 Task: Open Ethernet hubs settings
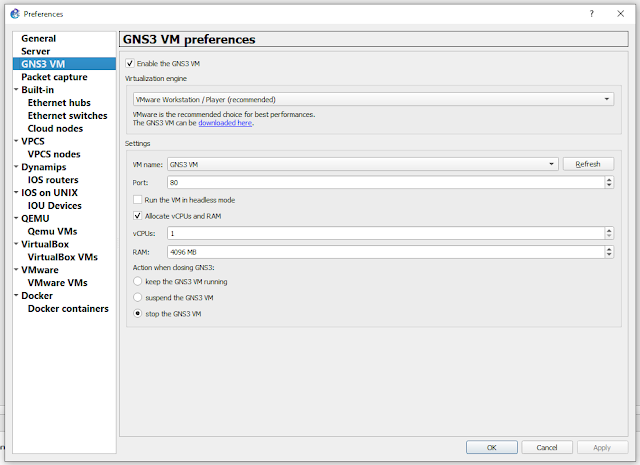click(59, 102)
